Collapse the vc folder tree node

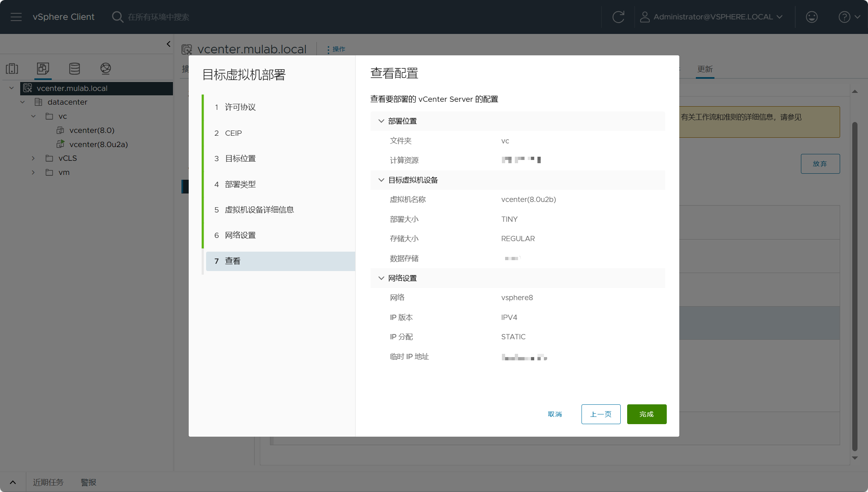(x=34, y=116)
